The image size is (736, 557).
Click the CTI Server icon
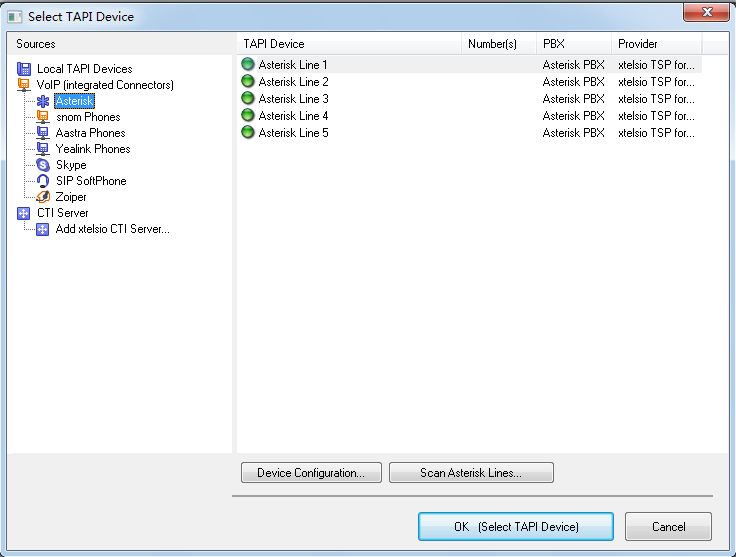click(24, 213)
